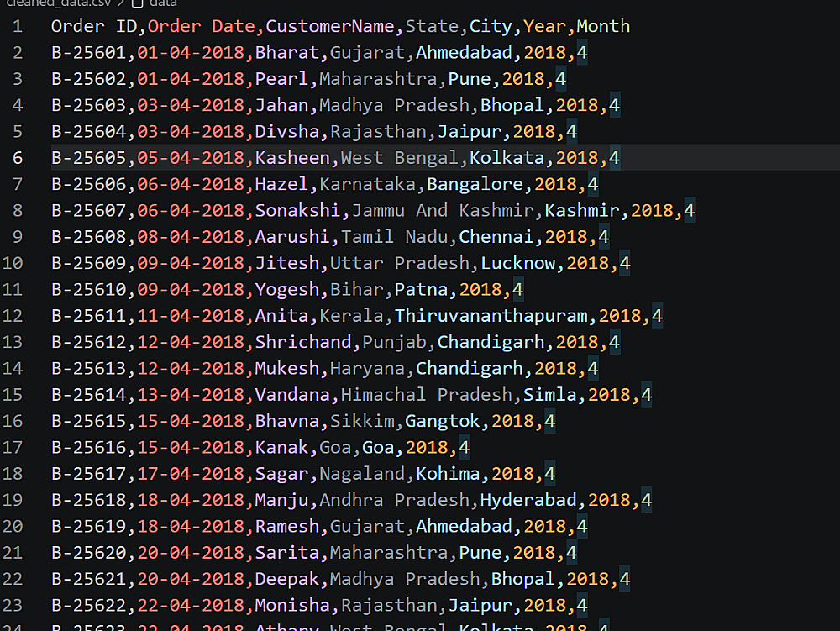This screenshot has height=631, width=840.
Task: Click customer name Pearl
Action: coord(281,79)
